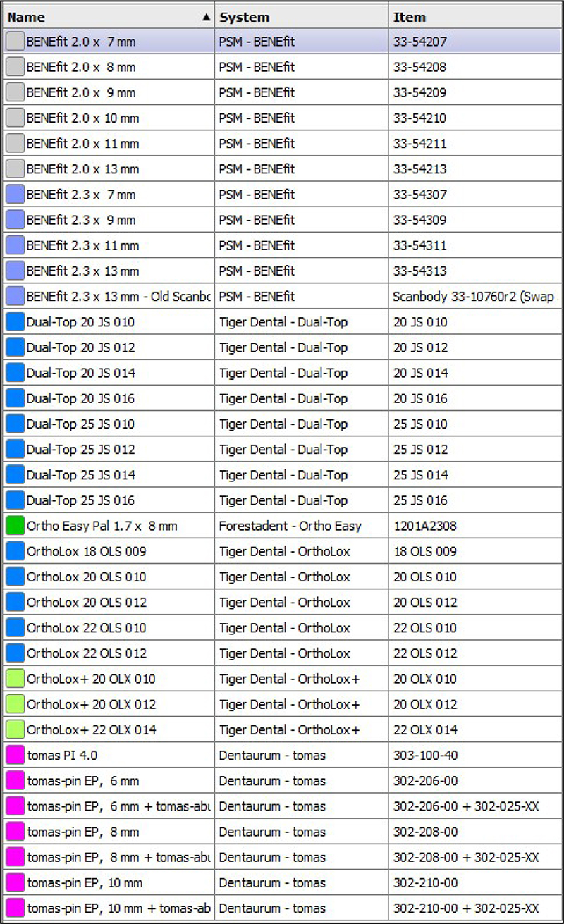Viewport: 564px width, 924px height.
Task: Click the blue swatch of OrthoLox 18 OLS 009
Action: 15,551
